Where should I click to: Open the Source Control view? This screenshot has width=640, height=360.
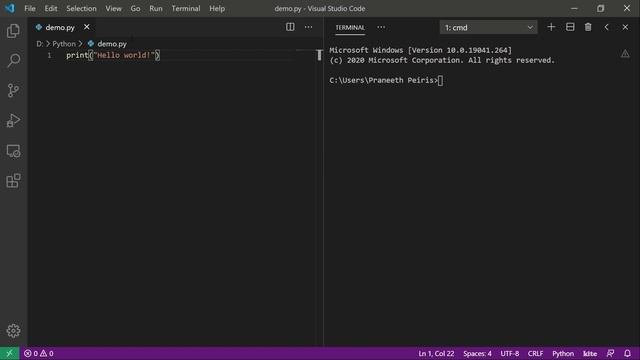tap(13, 90)
